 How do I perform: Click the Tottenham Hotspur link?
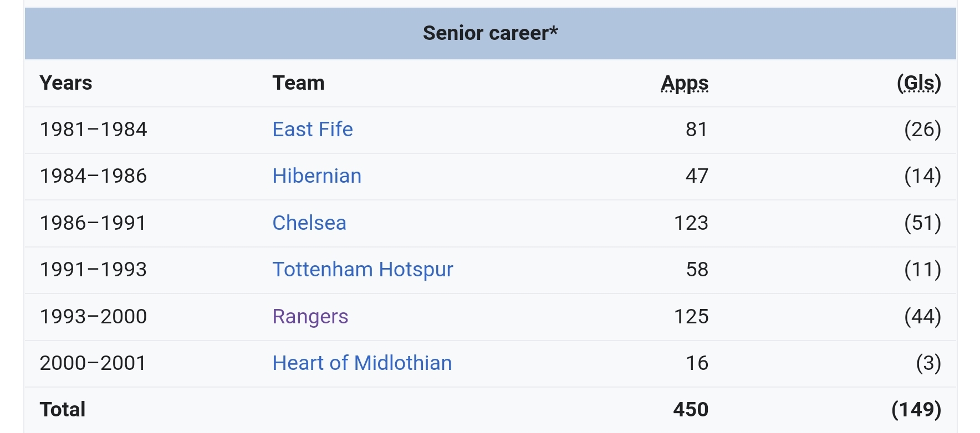tap(363, 270)
